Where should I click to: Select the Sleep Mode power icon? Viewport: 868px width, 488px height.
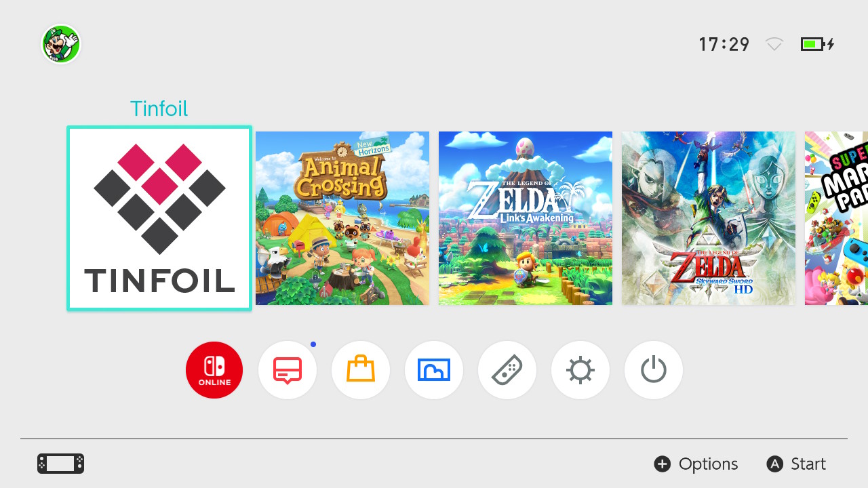(x=654, y=370)
